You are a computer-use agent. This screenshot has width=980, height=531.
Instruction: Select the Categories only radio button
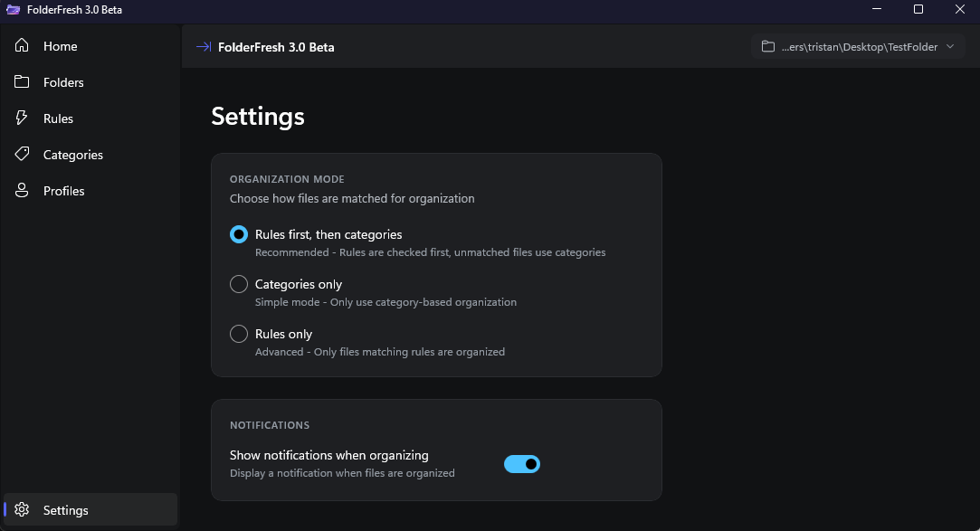[x=239, y=284]
